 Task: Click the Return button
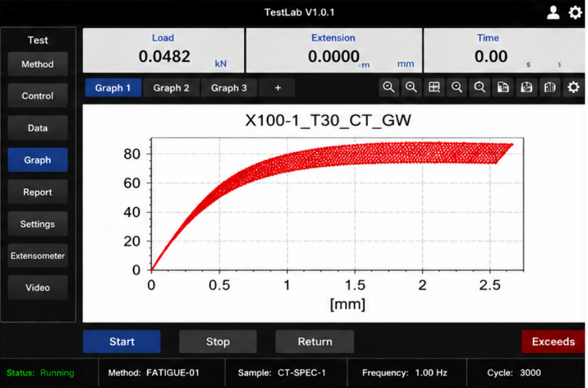(x=315, y=341)
